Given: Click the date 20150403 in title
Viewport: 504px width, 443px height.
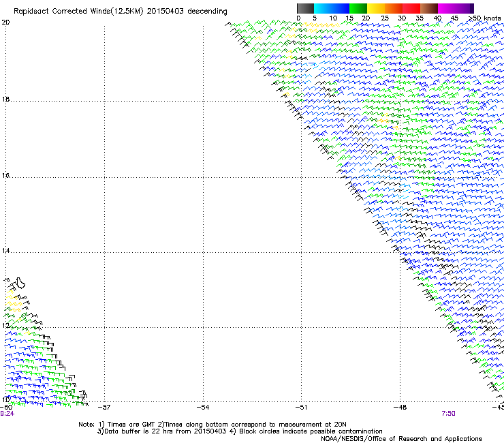Looking at the screenshot, I should pos(166,11).
